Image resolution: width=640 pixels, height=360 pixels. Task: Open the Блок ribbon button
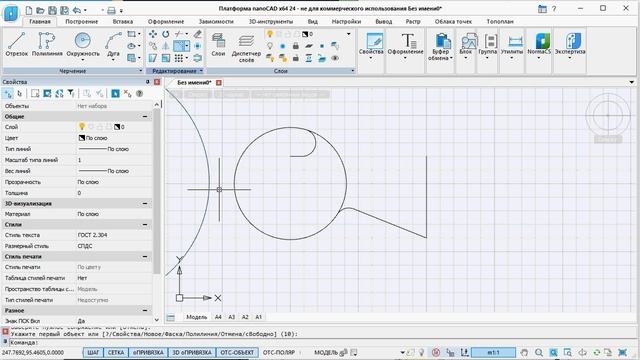[466, 46]
